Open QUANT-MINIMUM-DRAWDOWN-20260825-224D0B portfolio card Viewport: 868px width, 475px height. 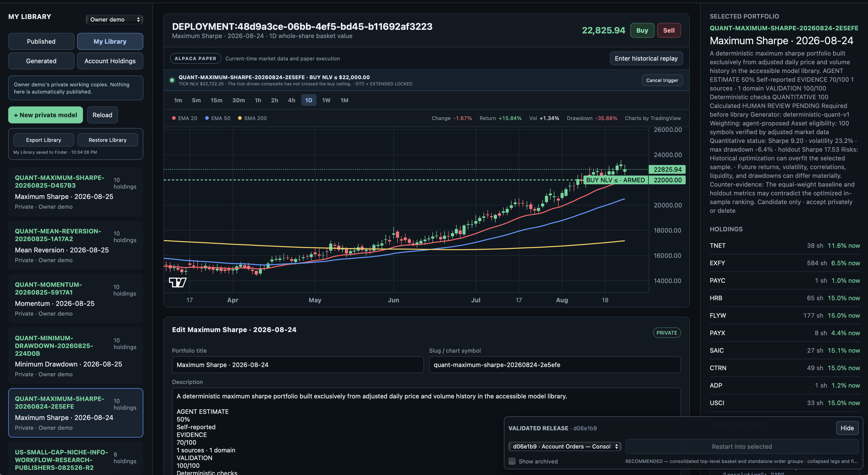click(x=76, y=356)
